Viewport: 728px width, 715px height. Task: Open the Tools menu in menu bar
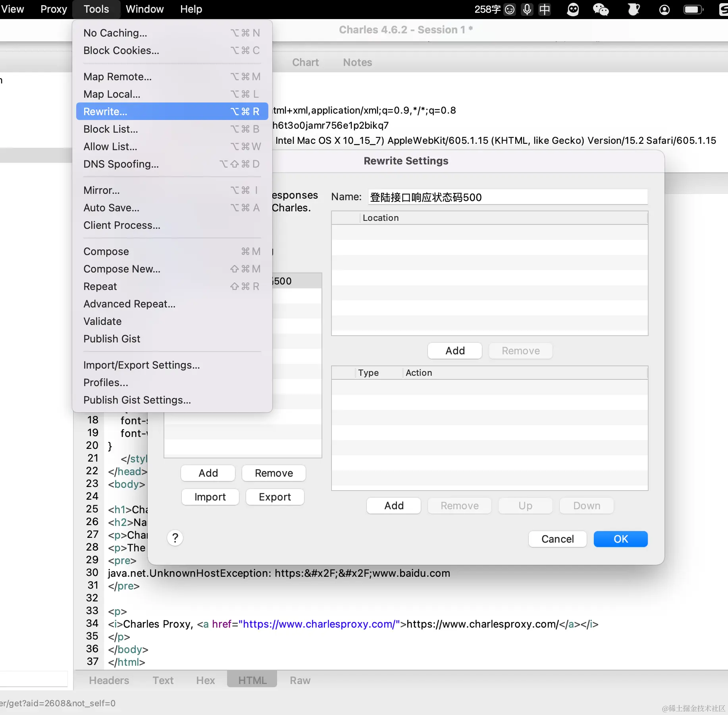[x=96, y=9]
